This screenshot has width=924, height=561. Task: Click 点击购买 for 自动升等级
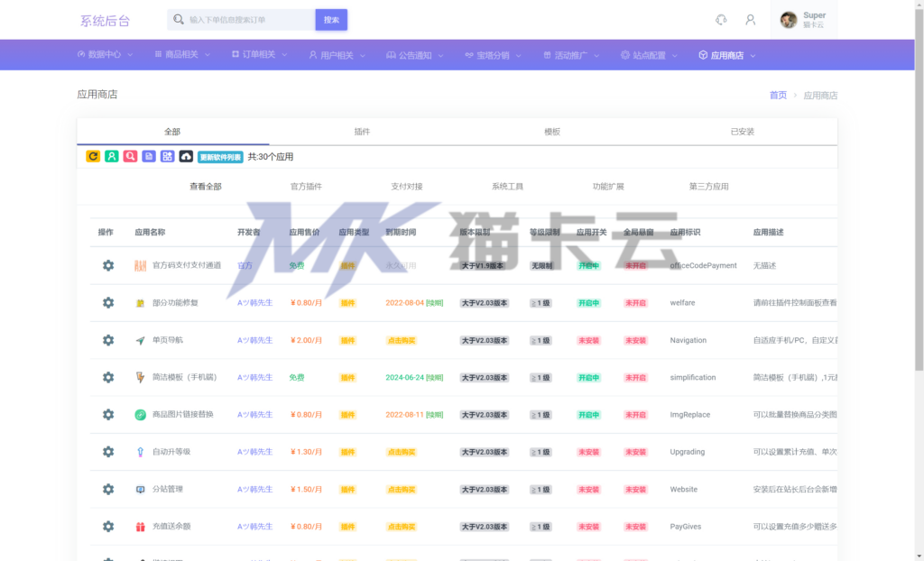[x=402, y=452]
